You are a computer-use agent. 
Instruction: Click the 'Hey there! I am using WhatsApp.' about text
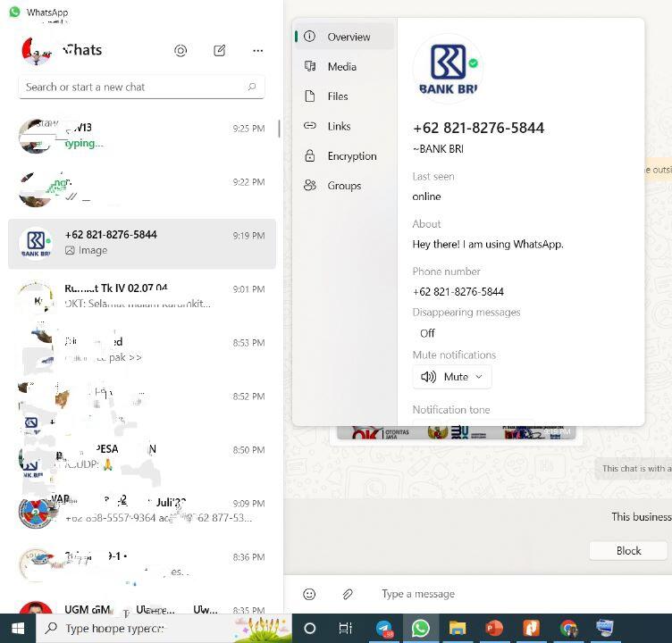(x=488, y=244)
